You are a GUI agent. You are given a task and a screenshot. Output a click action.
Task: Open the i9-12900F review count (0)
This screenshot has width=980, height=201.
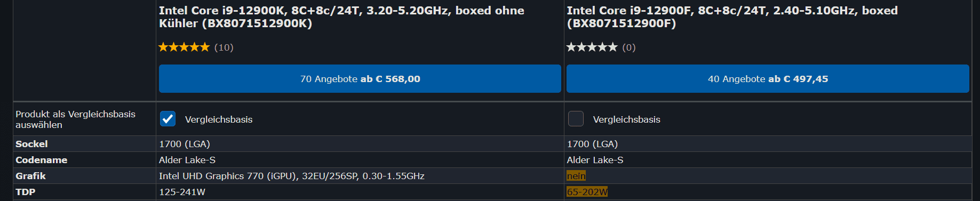point(629,47)
